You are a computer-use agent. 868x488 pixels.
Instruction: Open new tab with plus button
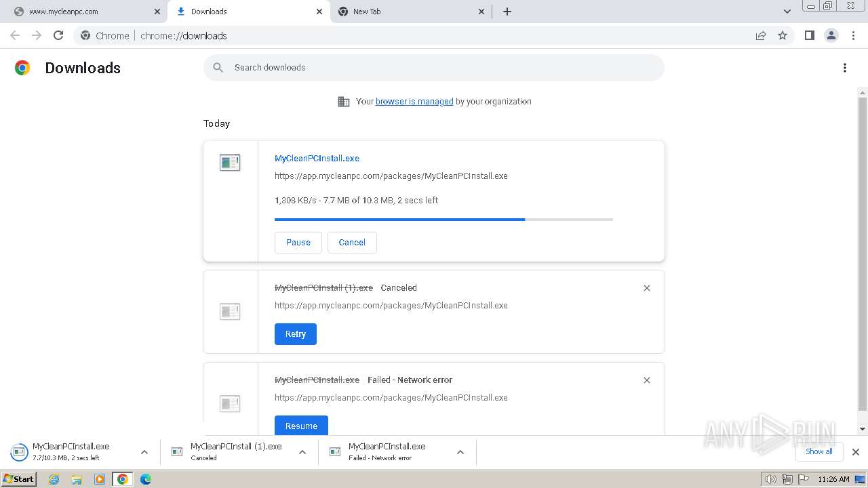tap(507, 12)
